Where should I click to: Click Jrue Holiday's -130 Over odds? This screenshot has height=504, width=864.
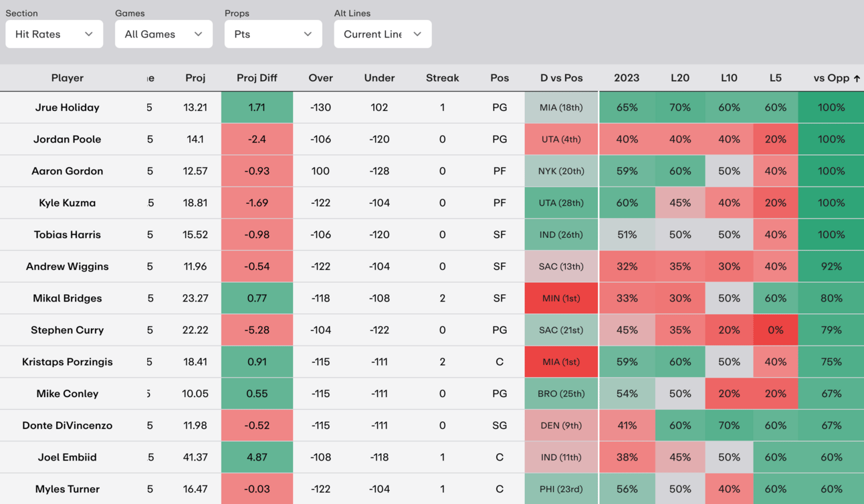coord(320,107)
